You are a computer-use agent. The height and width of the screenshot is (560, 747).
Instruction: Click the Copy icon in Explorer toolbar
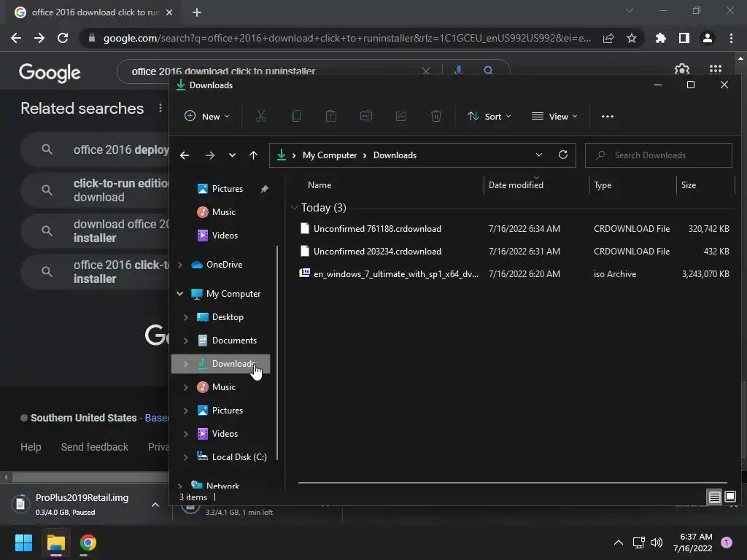click(x=296, y=116)
